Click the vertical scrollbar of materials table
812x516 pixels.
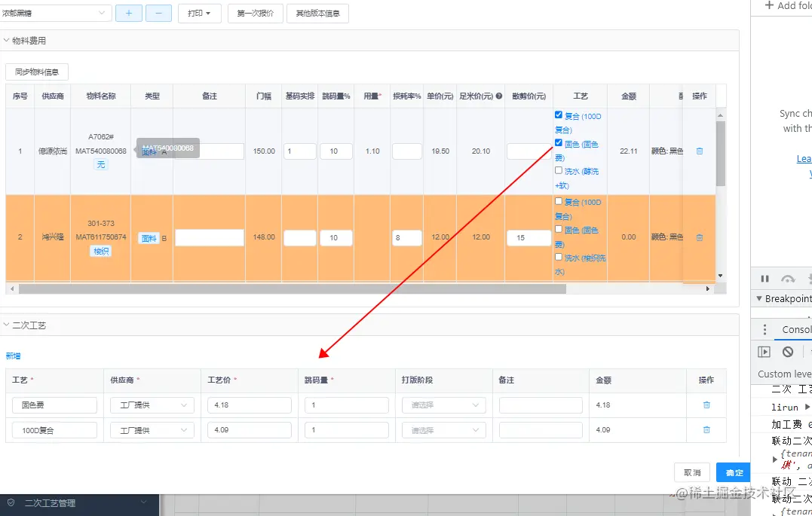pos(720,153)
